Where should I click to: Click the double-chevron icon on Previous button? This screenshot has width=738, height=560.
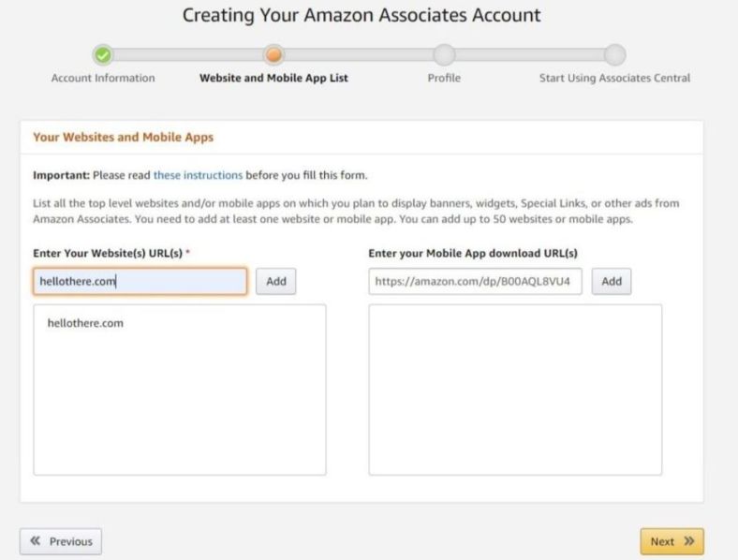point(36,540)
